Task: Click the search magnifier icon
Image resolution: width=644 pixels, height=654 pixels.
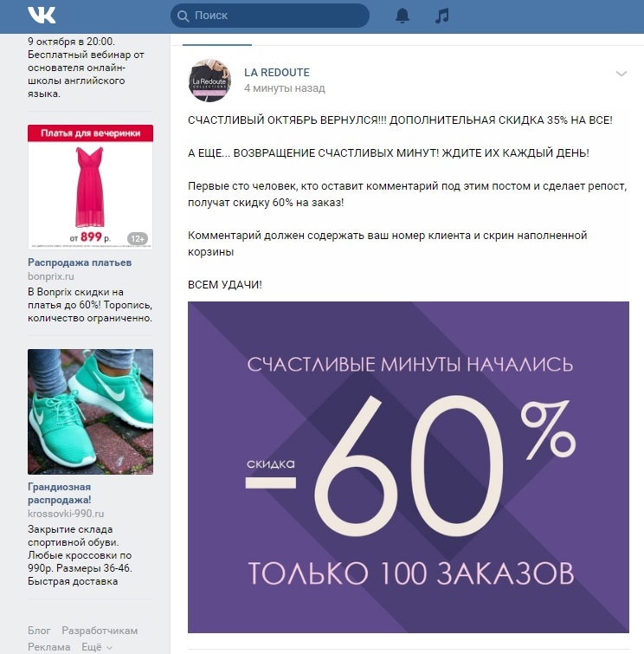Action: [x=183, y=16]
